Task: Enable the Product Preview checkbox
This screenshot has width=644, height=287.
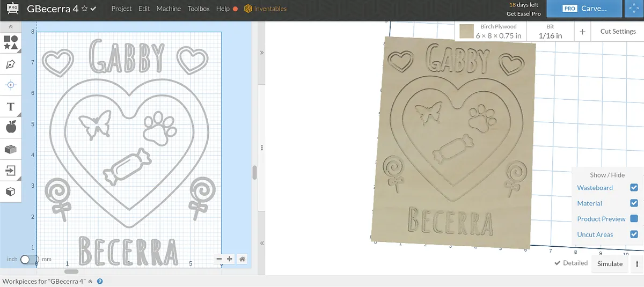Action: (634, 219)
